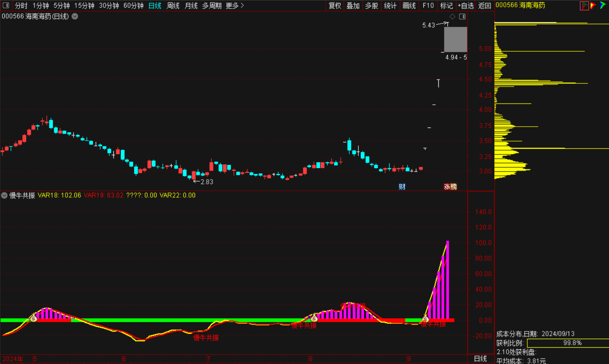The width and height of the screenshot is (609, 364).
Task: Switch to 周线 weekly period
Action: point(173,6)
